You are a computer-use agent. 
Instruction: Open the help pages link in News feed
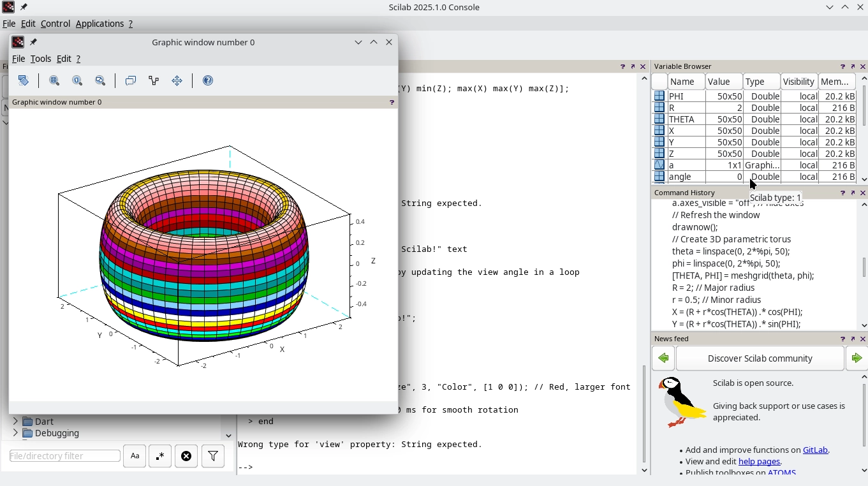click(x=759, y=462)
